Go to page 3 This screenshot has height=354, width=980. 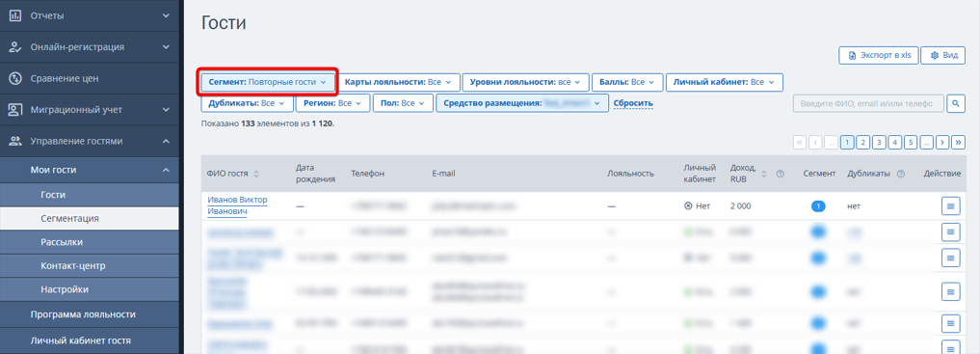pyautogui.click(x=879, y=142)
